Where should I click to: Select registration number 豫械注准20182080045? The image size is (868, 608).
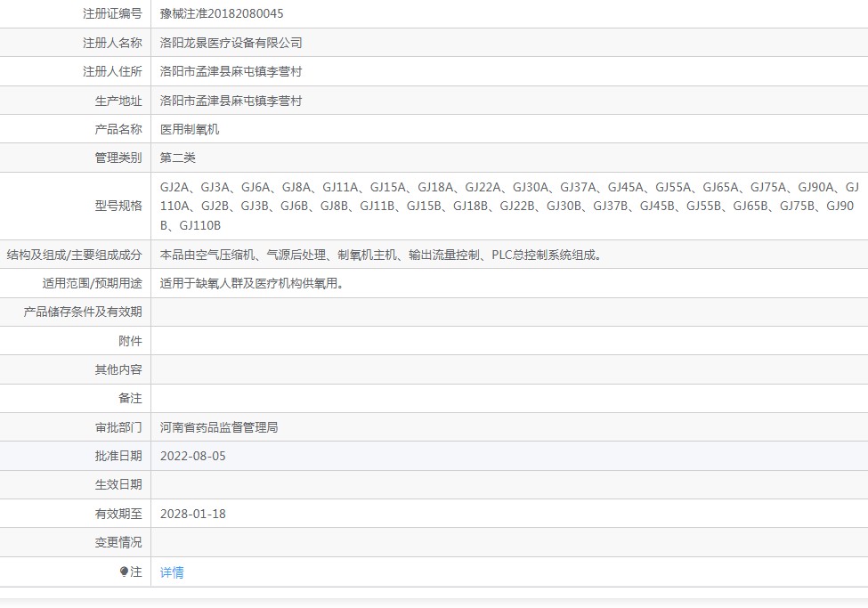[222, 14]
